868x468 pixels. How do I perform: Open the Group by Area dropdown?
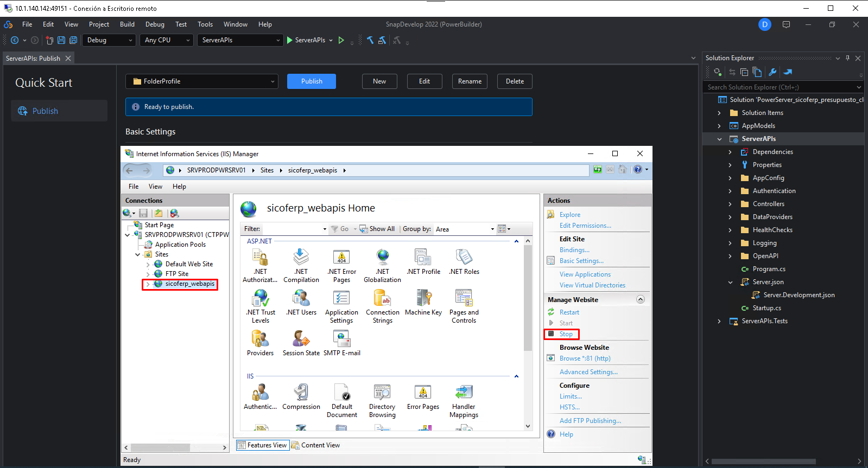point(465,229)
